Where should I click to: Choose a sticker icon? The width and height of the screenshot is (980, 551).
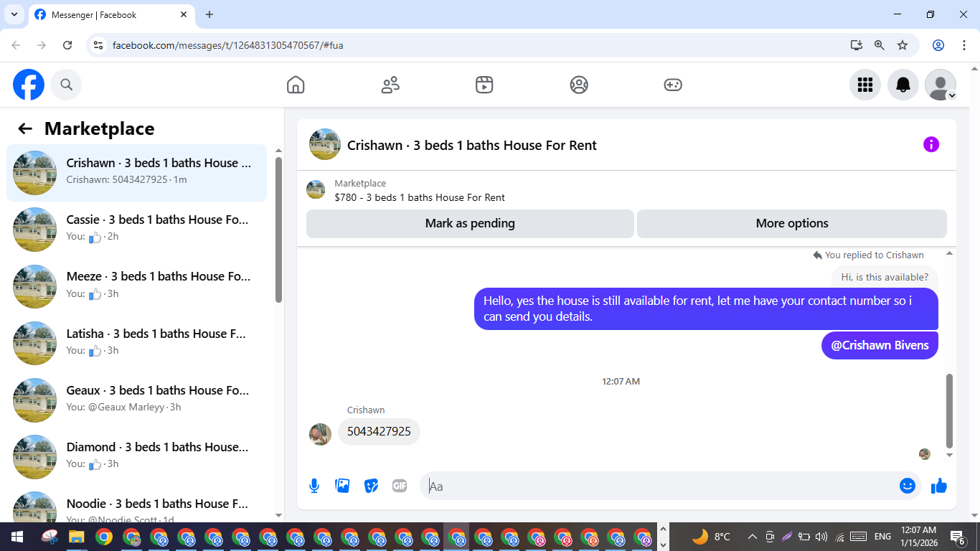pos(371,486)
